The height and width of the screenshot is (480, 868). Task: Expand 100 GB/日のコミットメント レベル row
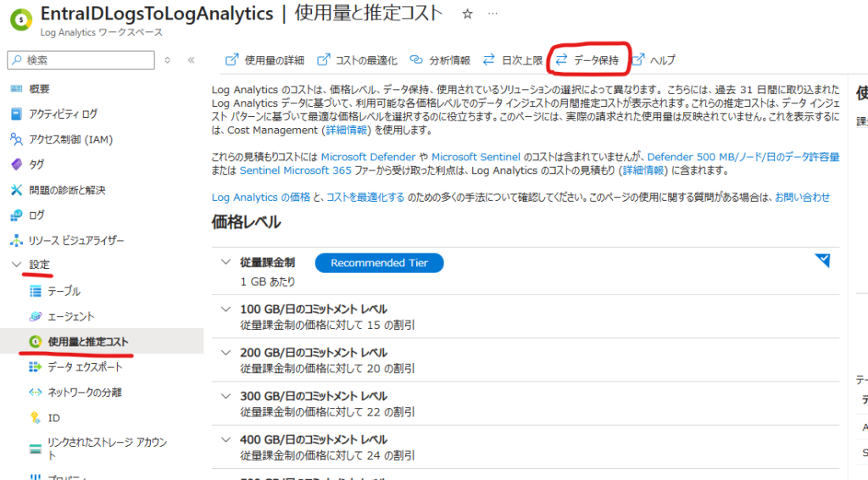225,309
